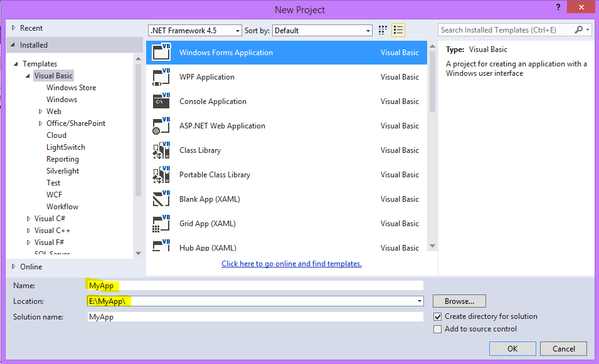
Task: Close the New Project dialog
Action: pos(581,7)
